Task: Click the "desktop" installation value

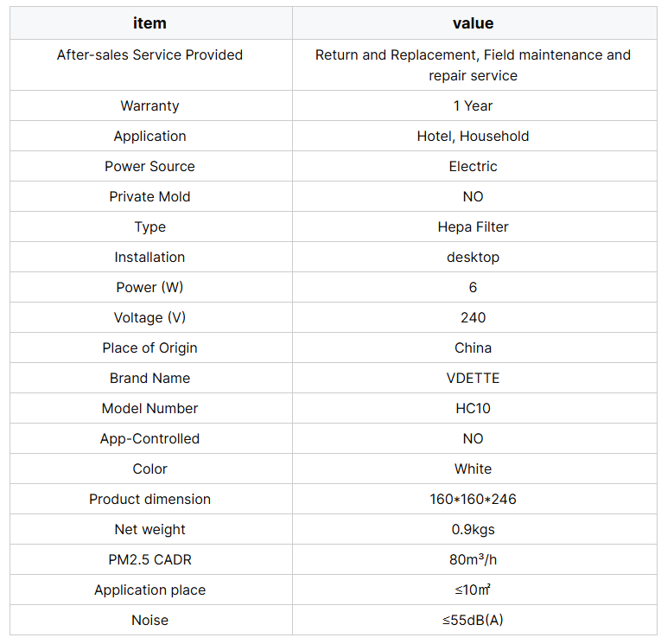Action: click(473, 257)
